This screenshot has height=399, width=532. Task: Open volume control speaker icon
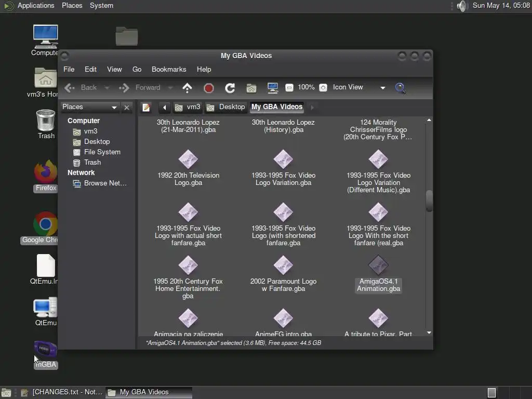(462, 6)
